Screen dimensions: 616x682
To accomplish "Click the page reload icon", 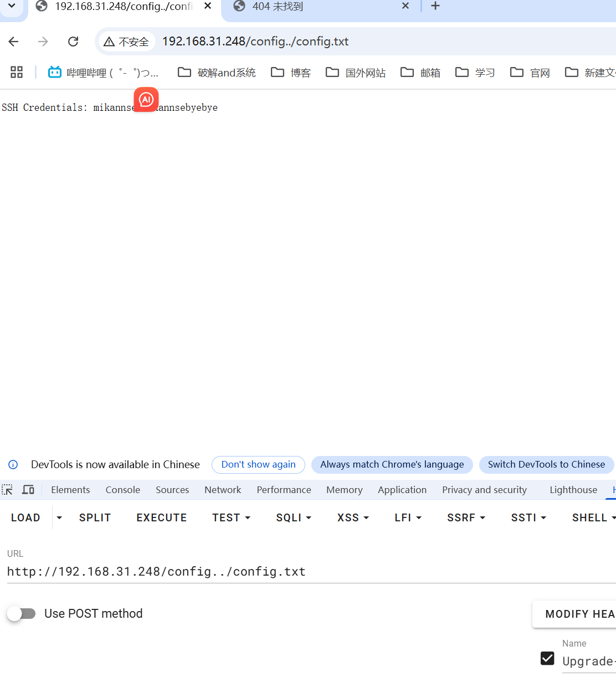I will (x=73, y=42).
